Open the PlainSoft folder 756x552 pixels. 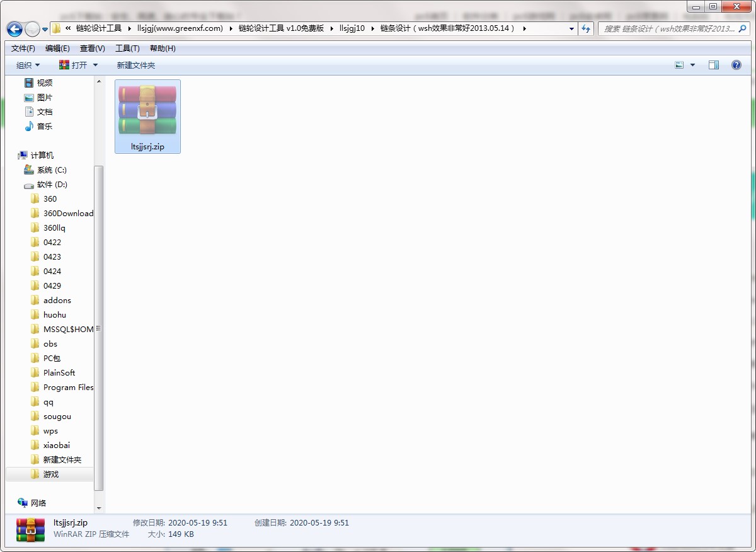point(53,372)
